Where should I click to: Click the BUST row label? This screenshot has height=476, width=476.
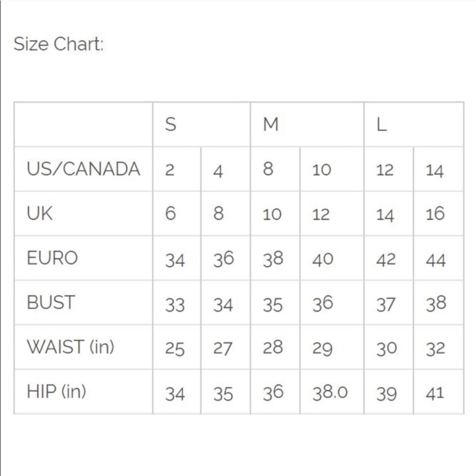pos(51,303)
